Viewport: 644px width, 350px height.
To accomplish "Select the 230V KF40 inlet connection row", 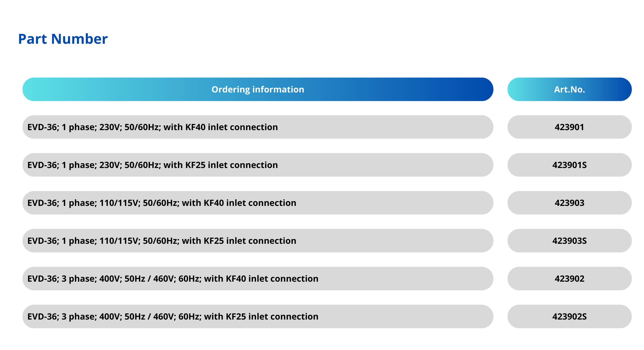I will tap(257, 127).
